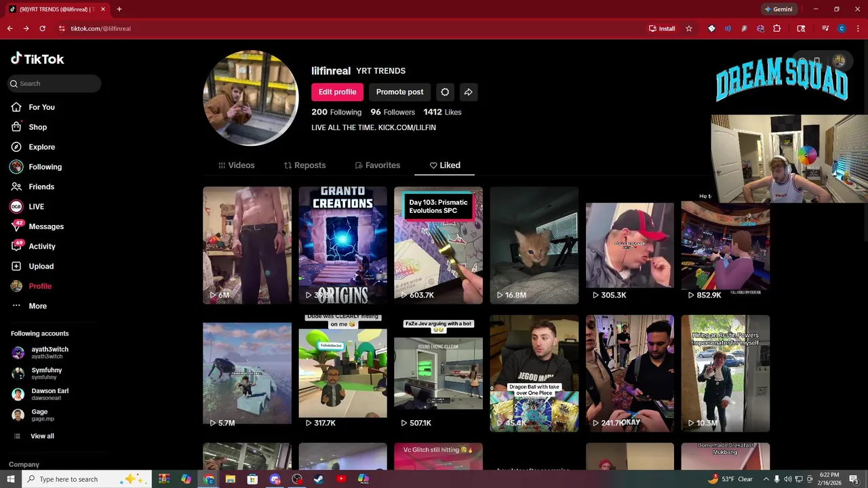
Task: Open the browser Extensions puzzle icon
Action: 777,28
